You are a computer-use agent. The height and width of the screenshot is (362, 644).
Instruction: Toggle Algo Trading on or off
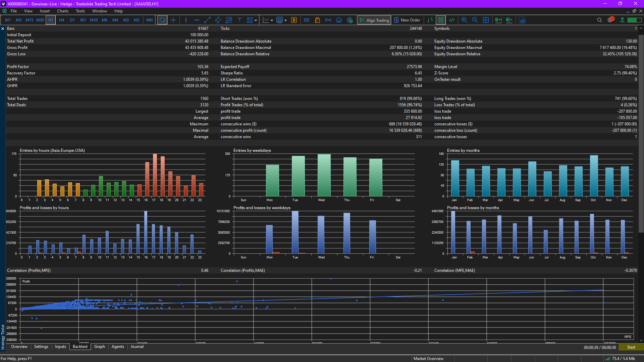374,20
